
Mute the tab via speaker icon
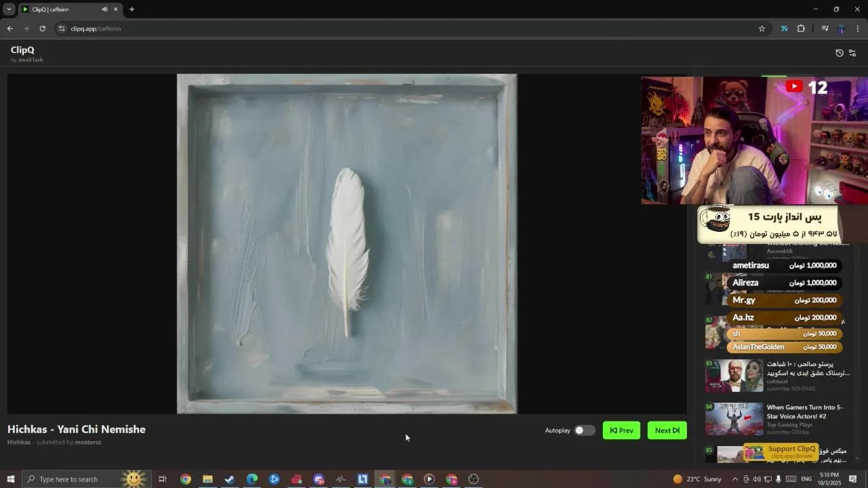(104, 9)
